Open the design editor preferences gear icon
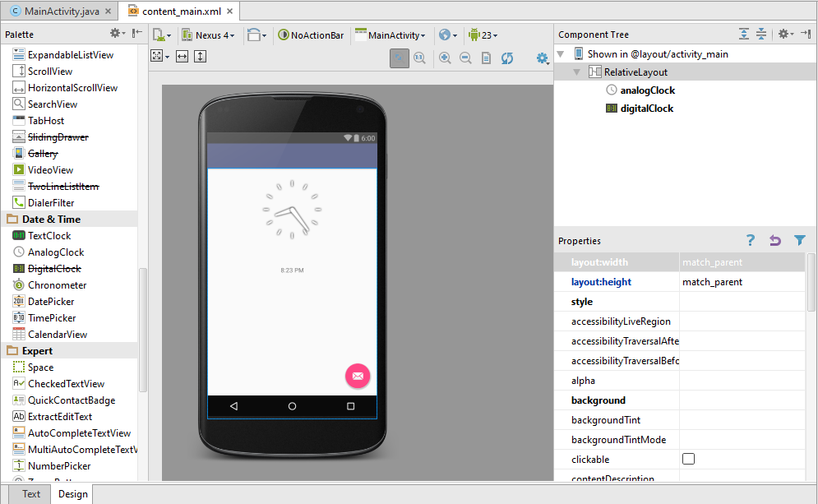This screenshot has width=818, height=504. 542,58
